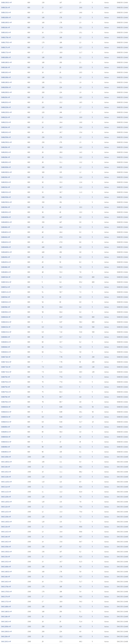The height and width of the screenshot is (644, 129).
Task: Open the SMBJ150CA-HF part link
Action: tap(7, 3)
